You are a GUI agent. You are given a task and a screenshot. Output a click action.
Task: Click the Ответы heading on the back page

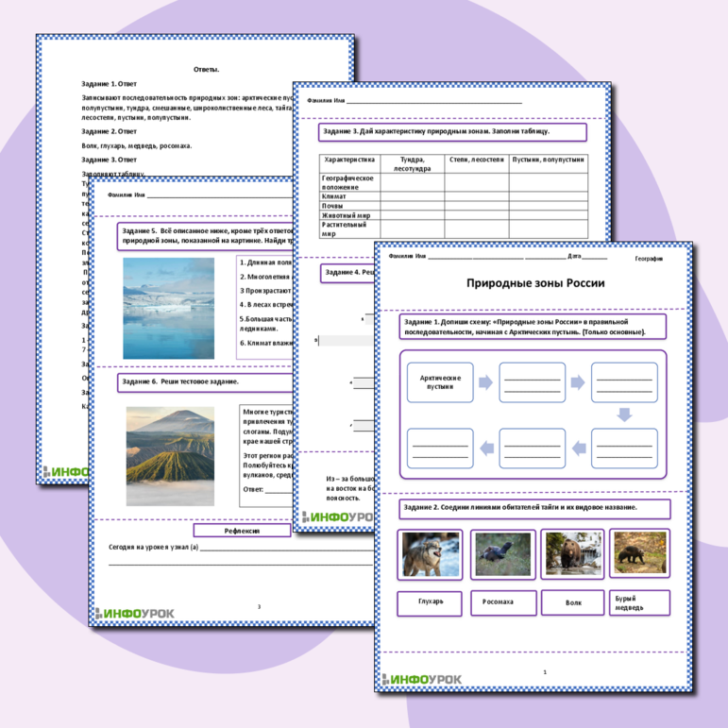coord(206,69)
